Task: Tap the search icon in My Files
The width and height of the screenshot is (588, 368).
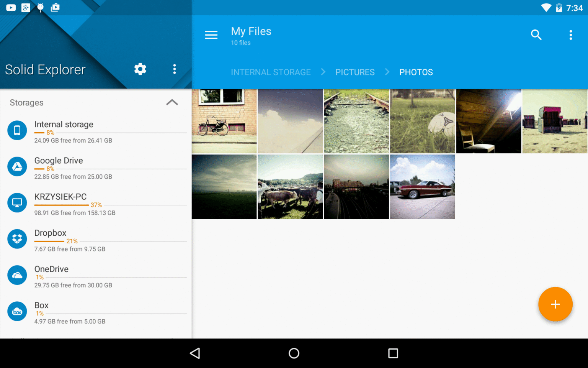Action: (x=536, y=34)
